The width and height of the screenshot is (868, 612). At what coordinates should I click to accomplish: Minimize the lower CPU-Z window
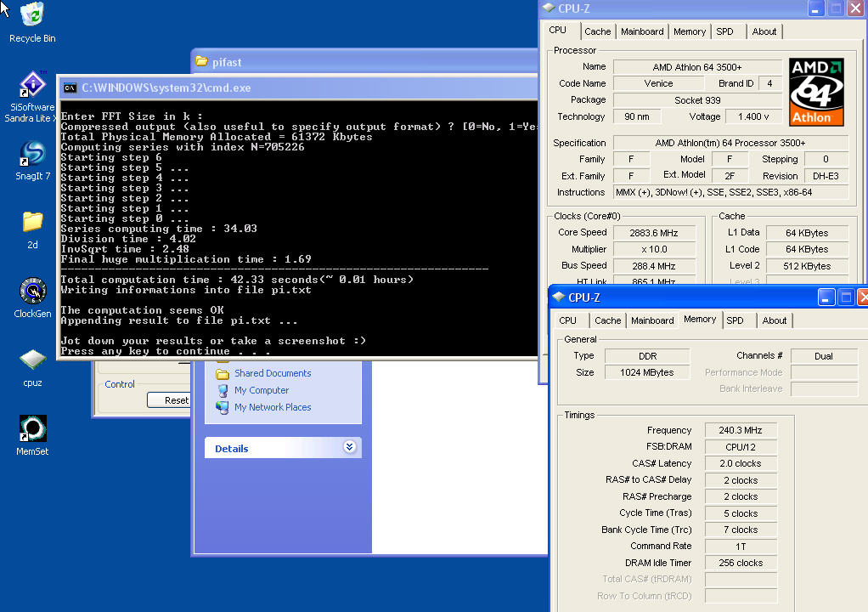[826, 297]
